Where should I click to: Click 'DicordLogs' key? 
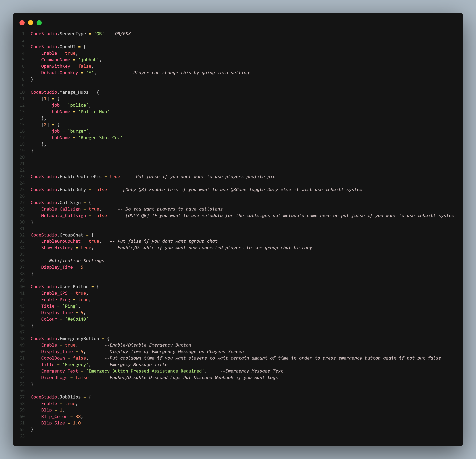click(54, 378)
